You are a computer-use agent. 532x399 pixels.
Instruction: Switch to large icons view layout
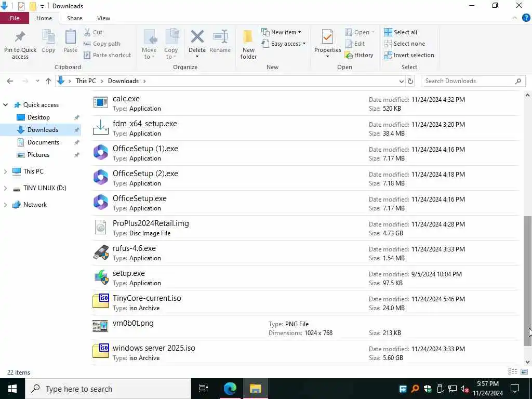click(x=524, y=372)
